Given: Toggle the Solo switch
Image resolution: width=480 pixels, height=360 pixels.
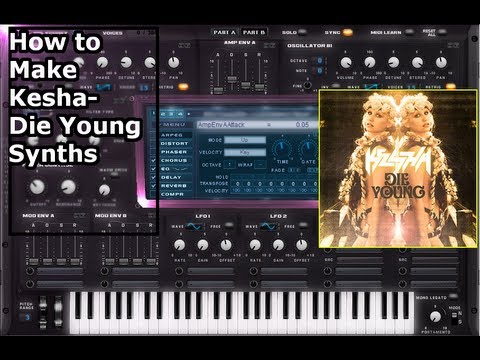Looking at the screenshot, I should (x=303, y=32).
